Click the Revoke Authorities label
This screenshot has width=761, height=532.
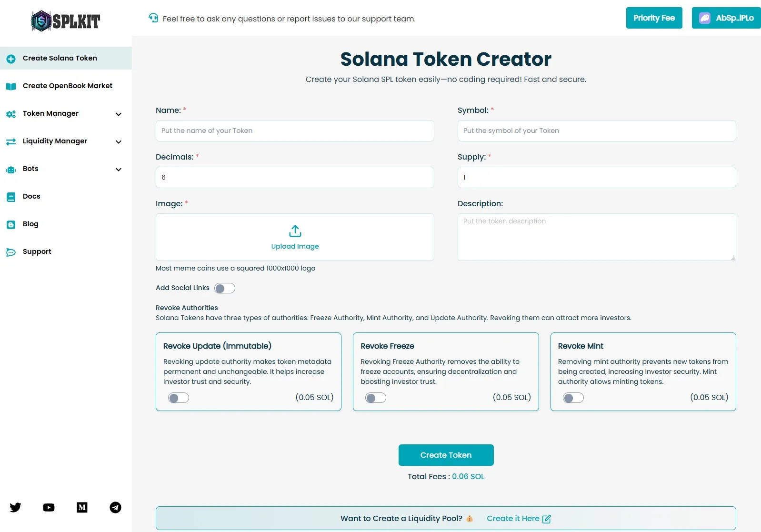(x=187, y=308)
